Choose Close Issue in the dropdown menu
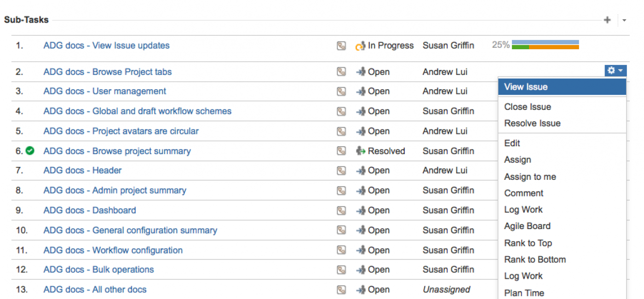Viewport: 644px width, 299px height. point(527,107)
